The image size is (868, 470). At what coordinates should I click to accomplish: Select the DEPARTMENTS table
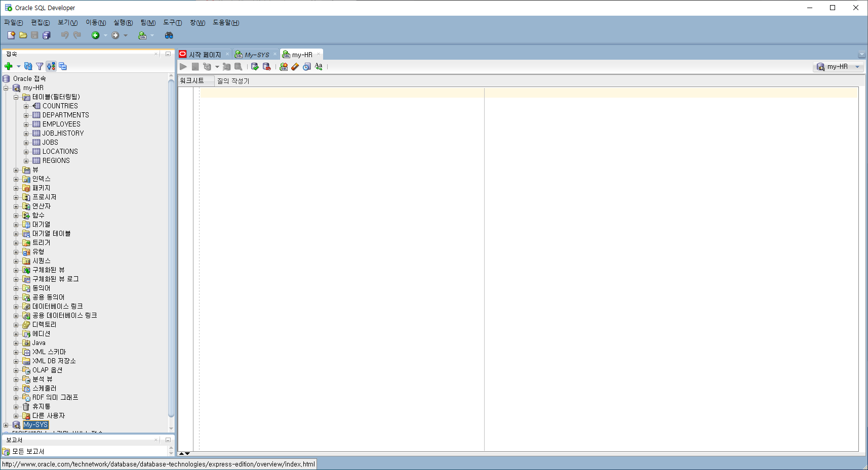point(66,115)
